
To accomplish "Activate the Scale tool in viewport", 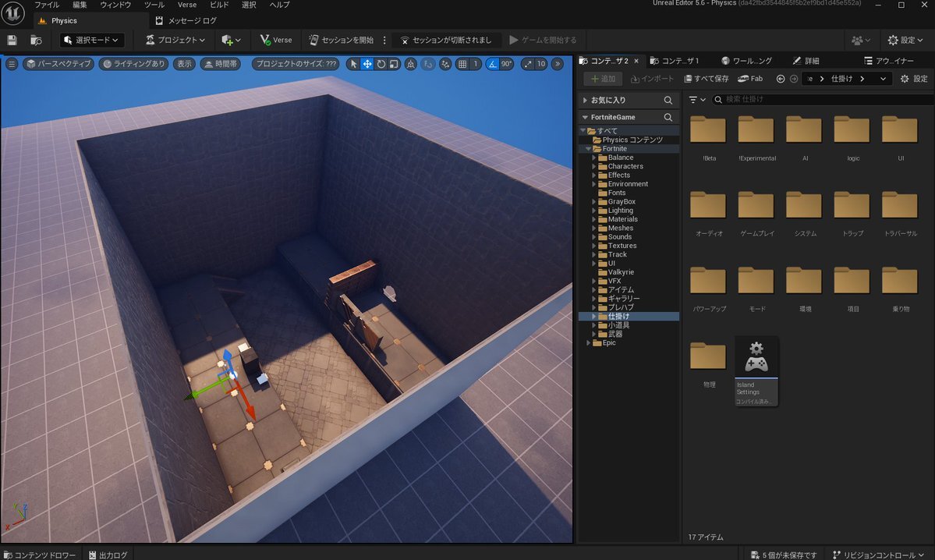I will pos(394,64).
